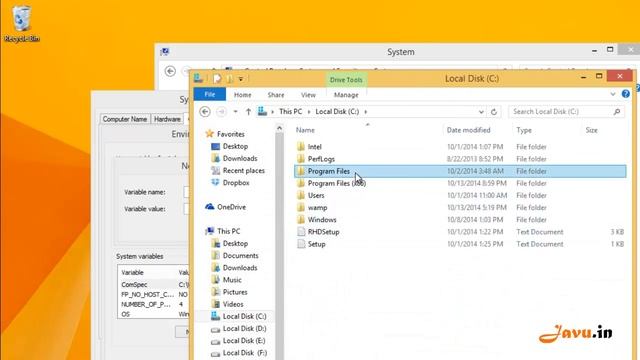Open the Share ribbon tab
The image size is (640, 360).
pos(276,95)
